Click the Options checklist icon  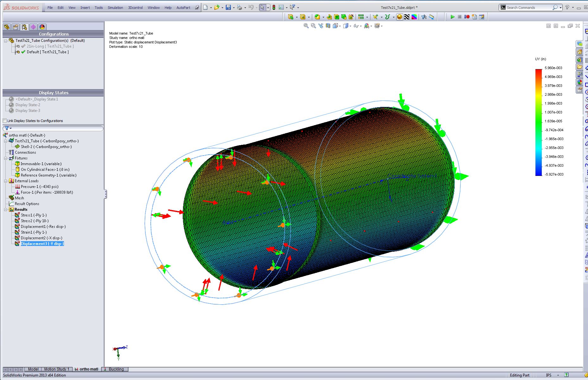coord(281,7)
